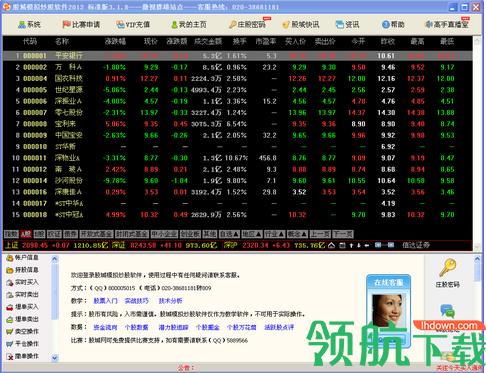
Task: Open the 帮助 help menu
Action: point(393,24)
